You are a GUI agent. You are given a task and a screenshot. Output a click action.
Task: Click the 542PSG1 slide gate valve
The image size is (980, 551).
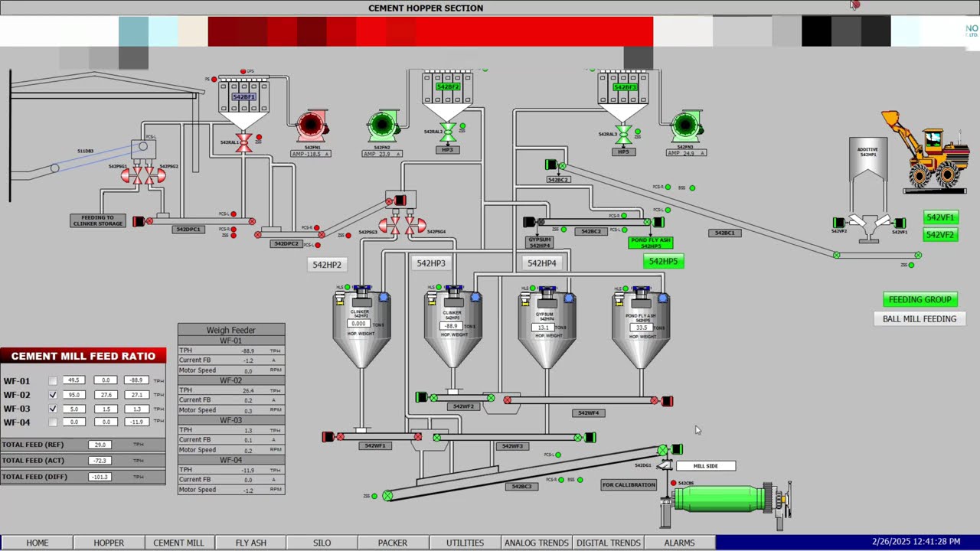(130, 176)
